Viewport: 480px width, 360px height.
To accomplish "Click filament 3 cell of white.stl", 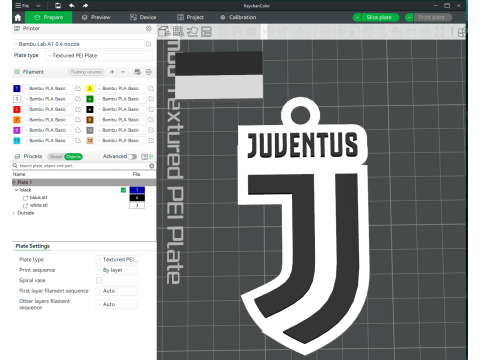I will coord(137,205).
